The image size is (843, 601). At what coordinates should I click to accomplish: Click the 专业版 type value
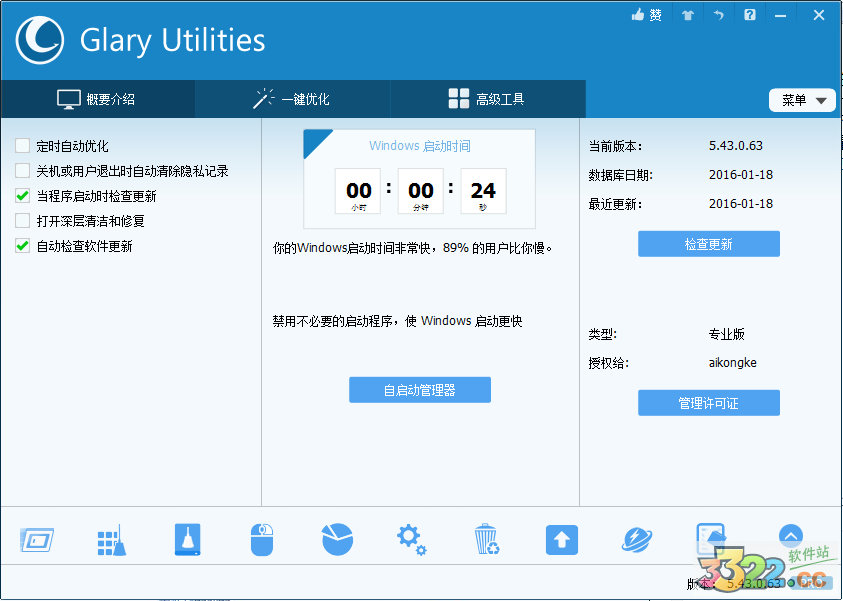(x=726, y=334)
